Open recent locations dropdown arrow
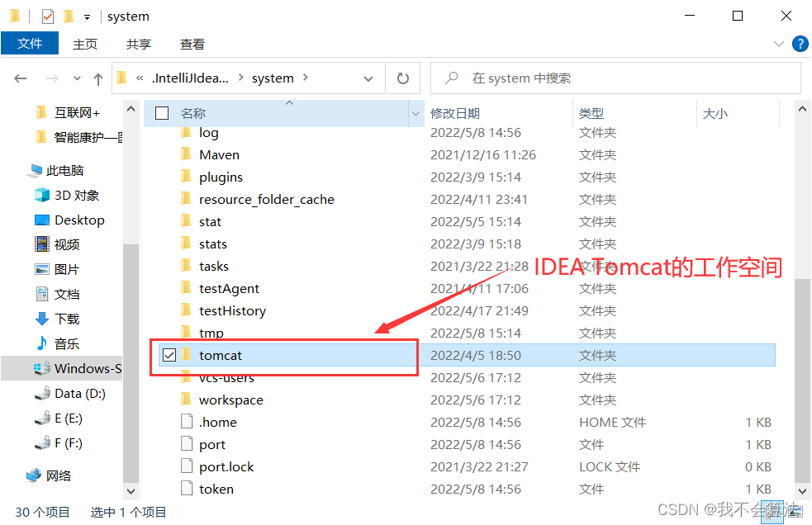 [77, 78]
